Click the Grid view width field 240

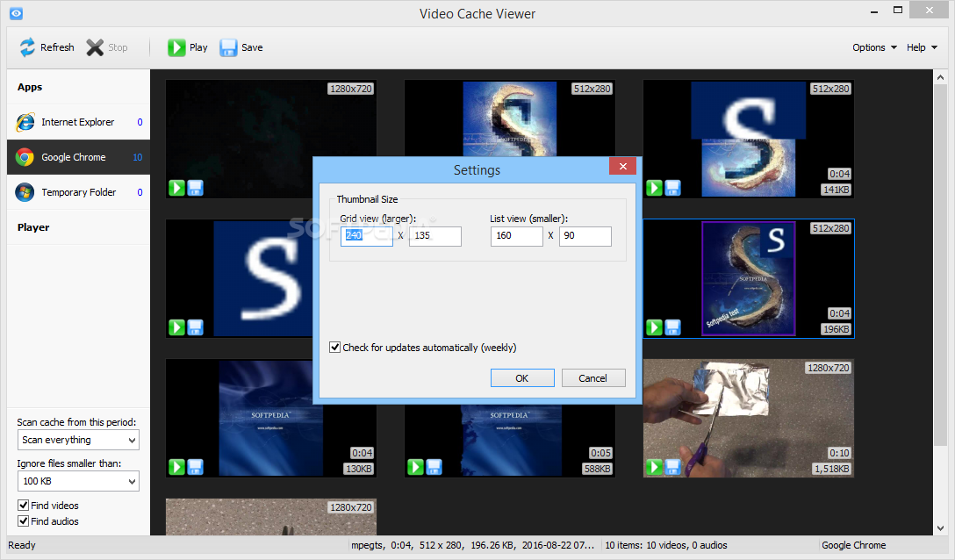pyautogui.click(x=367, y=236)
